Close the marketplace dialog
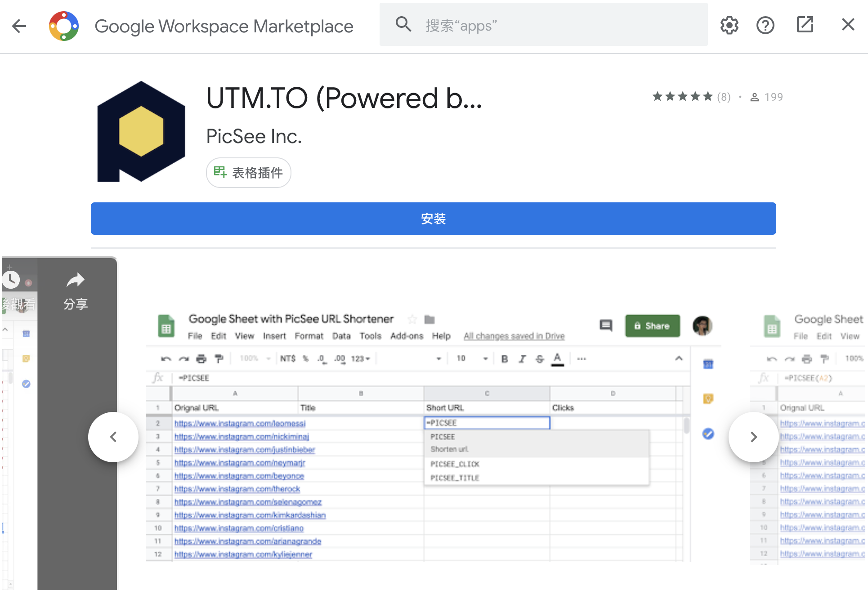Image resolution: width=868 pixels, height=590 pixels. click(x=848, y=25)
